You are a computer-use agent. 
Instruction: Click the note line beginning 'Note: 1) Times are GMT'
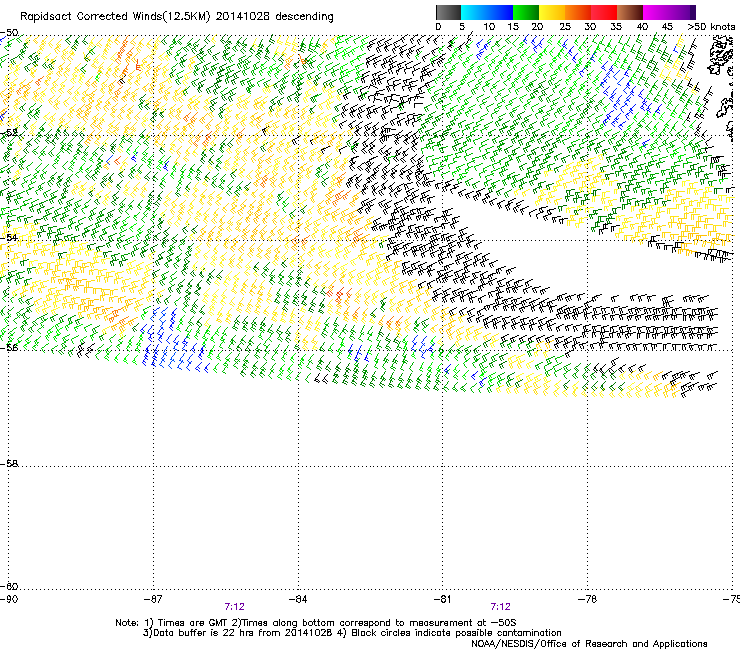(316, 623)
